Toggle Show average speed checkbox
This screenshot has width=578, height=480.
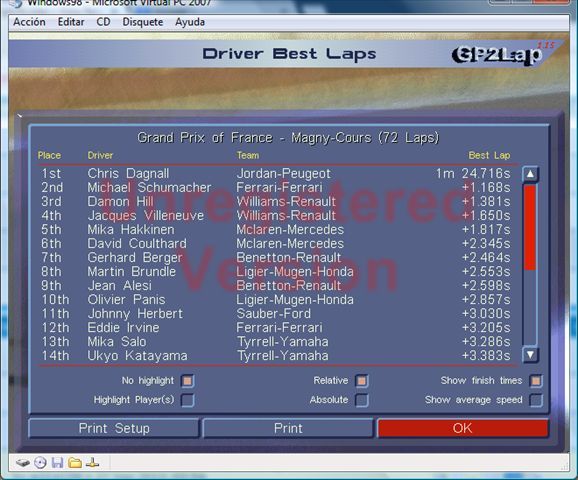tap(536, 400)
